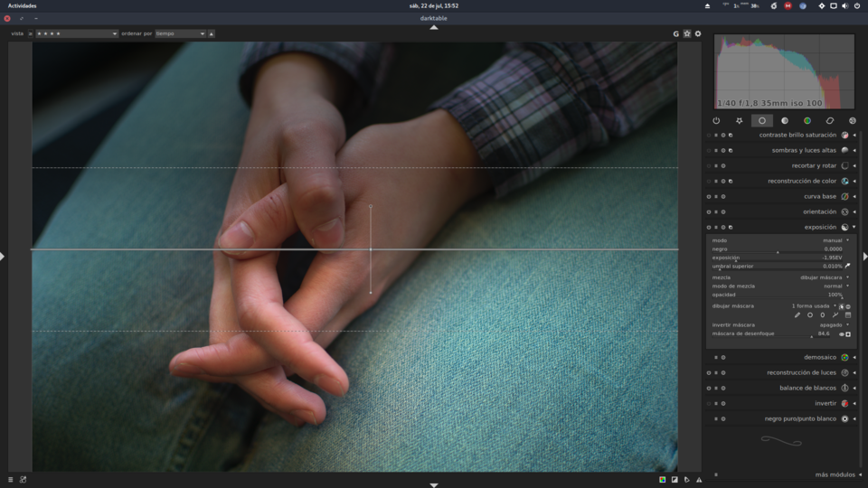
Task: Toggle sort order arrow button
Action: pyautogui.click(x=212, y=33)
